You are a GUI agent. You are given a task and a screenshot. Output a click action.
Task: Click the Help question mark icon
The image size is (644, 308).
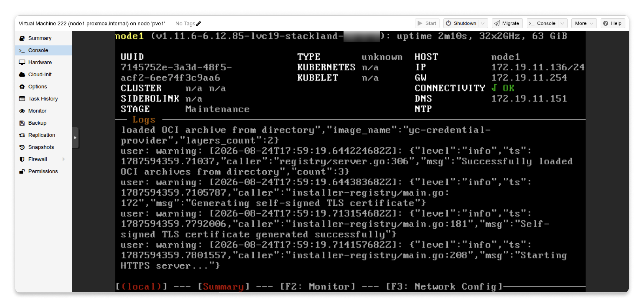605,23
